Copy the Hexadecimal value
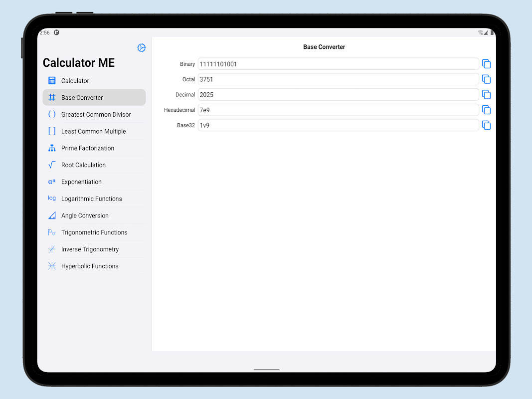This screenshot has width=532, height=399. tap(487, 110)
